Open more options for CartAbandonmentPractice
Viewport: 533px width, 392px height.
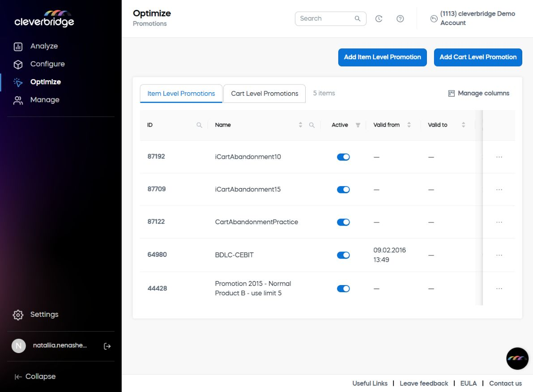[x=499, y=222]
